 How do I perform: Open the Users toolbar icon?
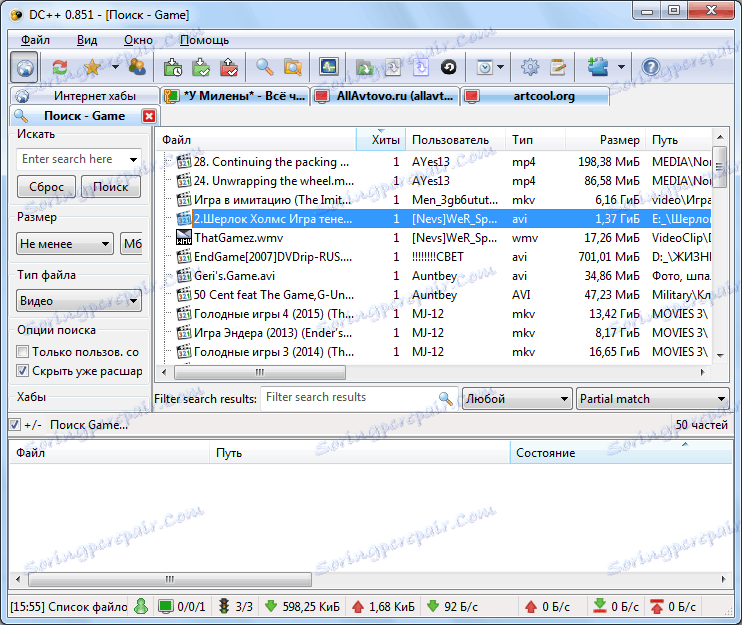137,67
